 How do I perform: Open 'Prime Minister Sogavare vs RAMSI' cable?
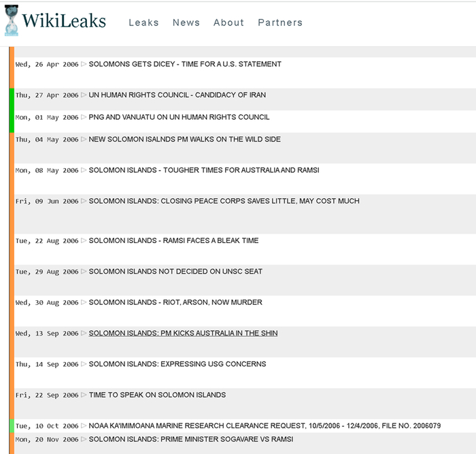coord(190,440)
